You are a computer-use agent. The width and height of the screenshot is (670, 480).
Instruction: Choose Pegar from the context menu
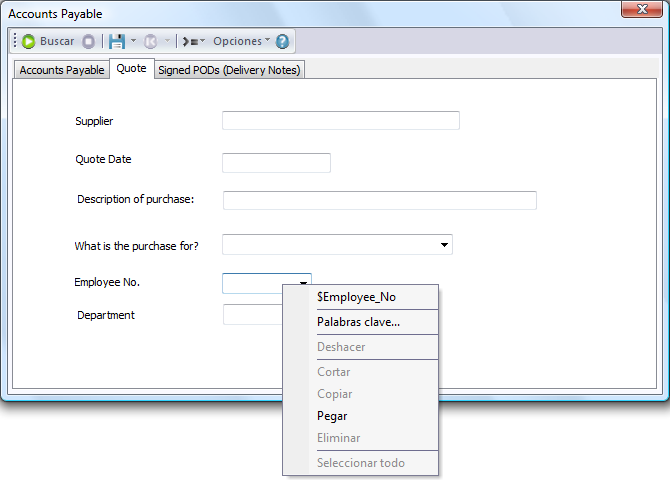(331, 416)
